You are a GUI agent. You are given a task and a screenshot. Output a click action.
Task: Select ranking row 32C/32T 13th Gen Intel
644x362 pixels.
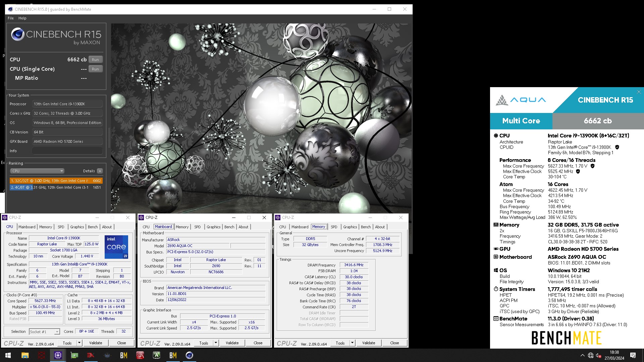pyautogui.click(x=56, y=181)
